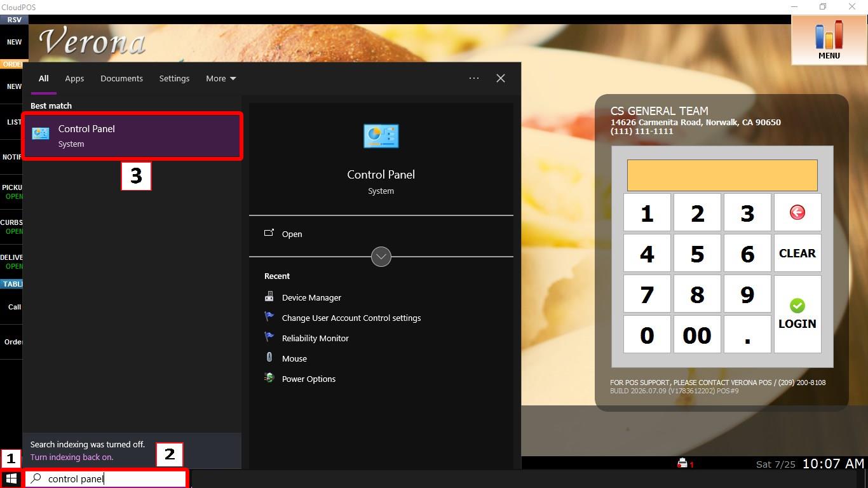Tap keypad digit 1
Screen dimensions: 868x488
[647, 212]
